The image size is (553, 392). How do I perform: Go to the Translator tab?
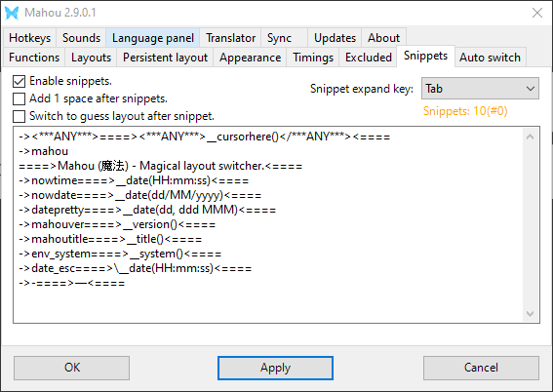(230, 38)
